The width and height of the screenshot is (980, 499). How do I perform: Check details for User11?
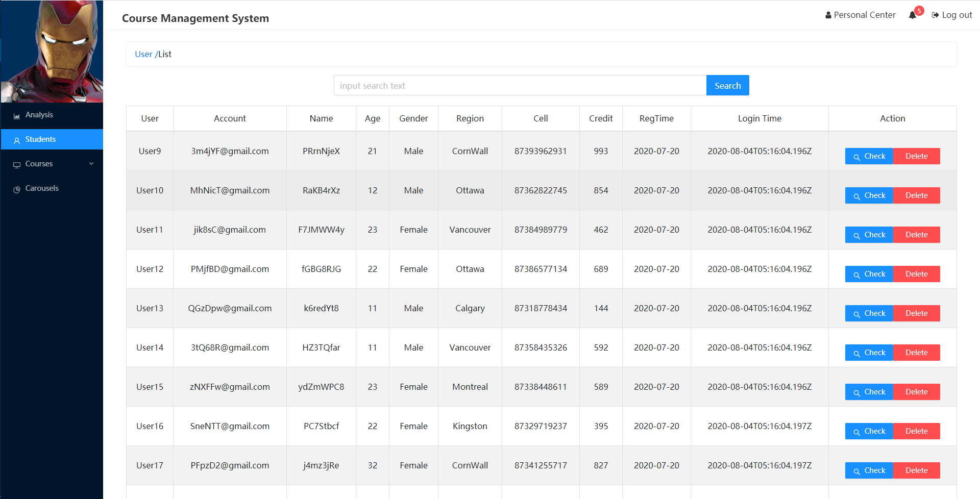[869, 235]
